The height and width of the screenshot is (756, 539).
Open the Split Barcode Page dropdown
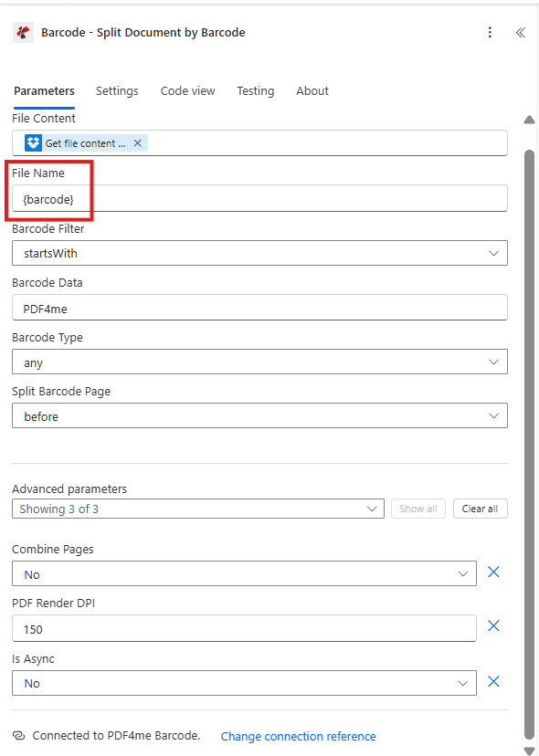pyautogui.click(x=496, y=415)
